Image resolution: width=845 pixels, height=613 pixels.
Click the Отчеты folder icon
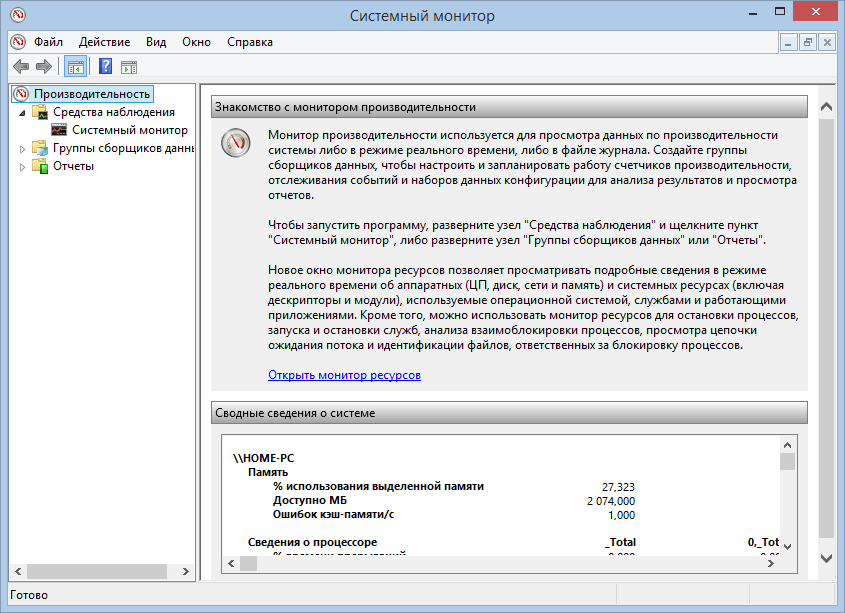[x=40, y=166]
